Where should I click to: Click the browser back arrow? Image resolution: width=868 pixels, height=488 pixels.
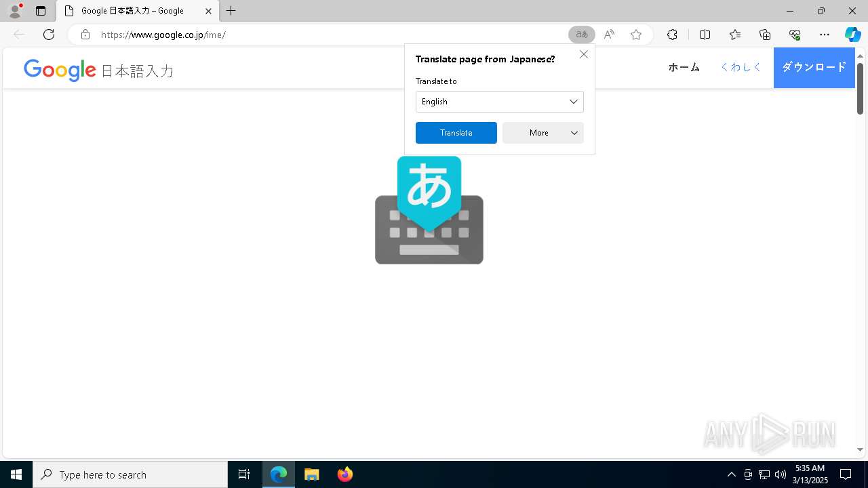[x=19, y=35]
